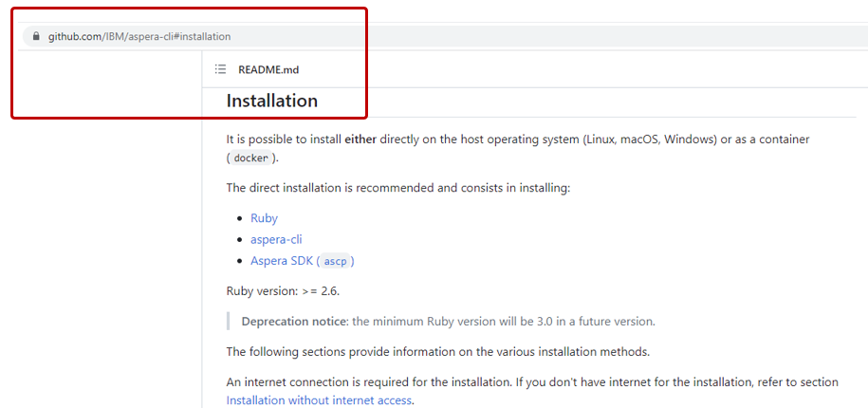Click the docker code label
Image resolution: width=868 pixels, height=408 pixels.
(251, 158)
